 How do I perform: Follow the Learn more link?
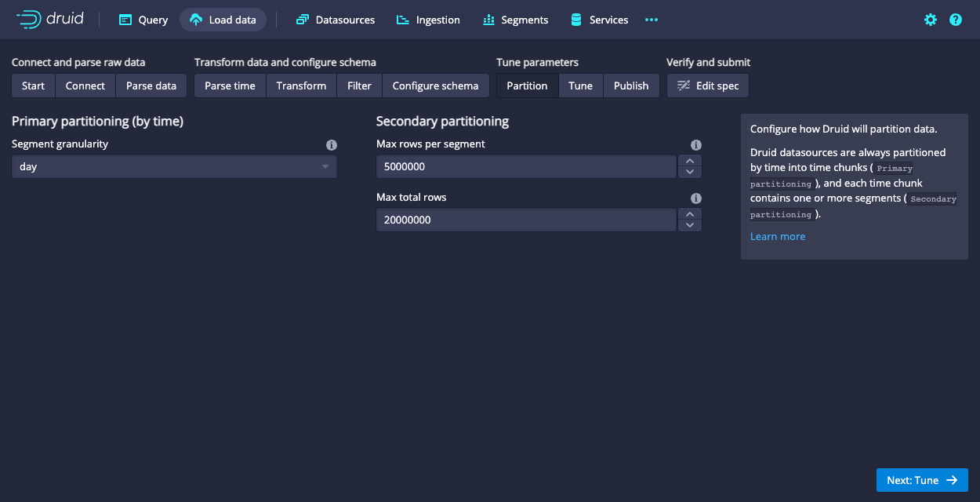[777, 236]
